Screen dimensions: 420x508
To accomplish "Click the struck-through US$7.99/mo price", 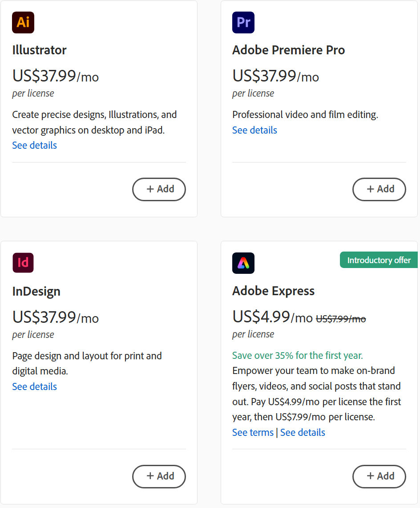I will click(x=341, y=319).
